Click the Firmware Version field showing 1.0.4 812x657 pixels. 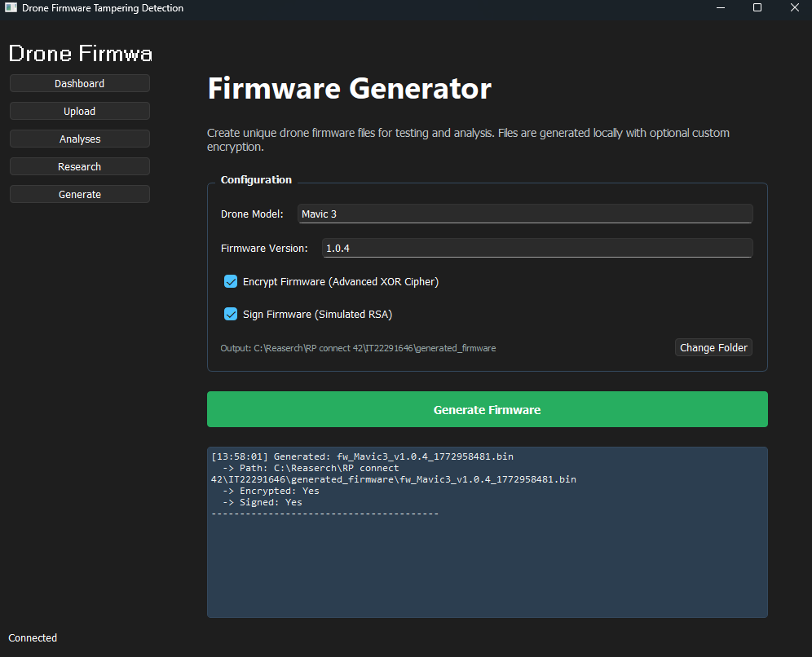click(536, 248)
